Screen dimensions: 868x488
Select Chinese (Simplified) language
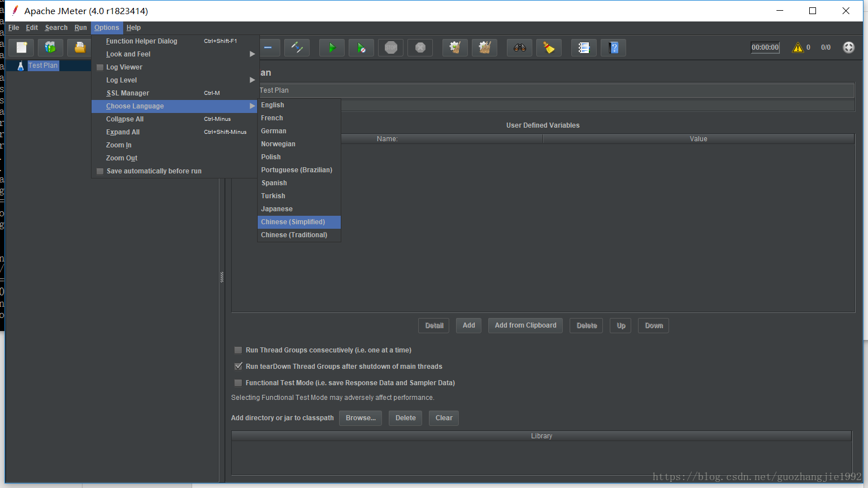coord(299,222)
